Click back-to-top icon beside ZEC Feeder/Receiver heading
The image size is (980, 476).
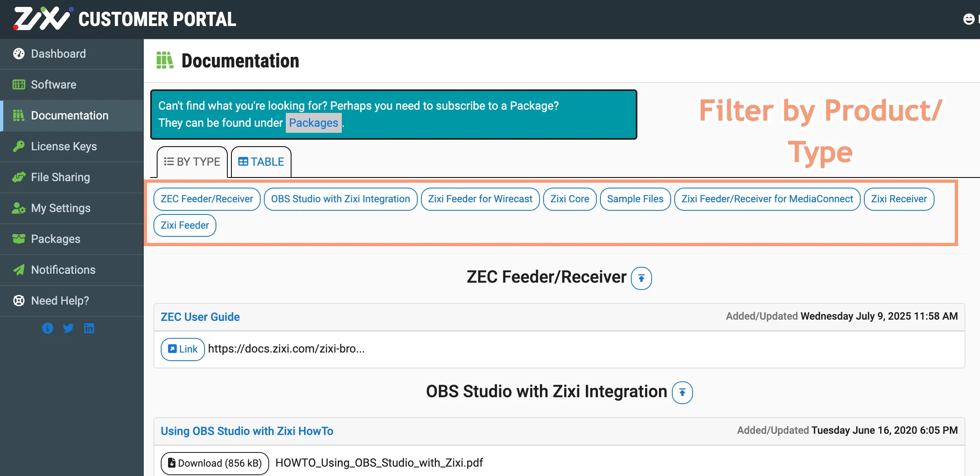(641, 278)
